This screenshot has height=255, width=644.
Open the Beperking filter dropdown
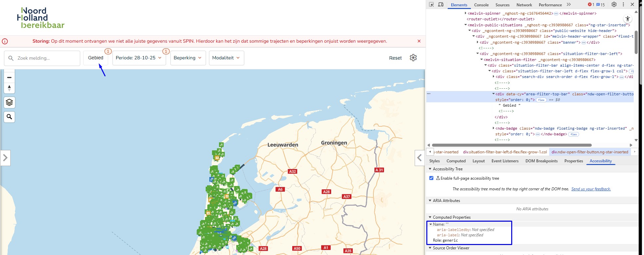tap(188, 58)
